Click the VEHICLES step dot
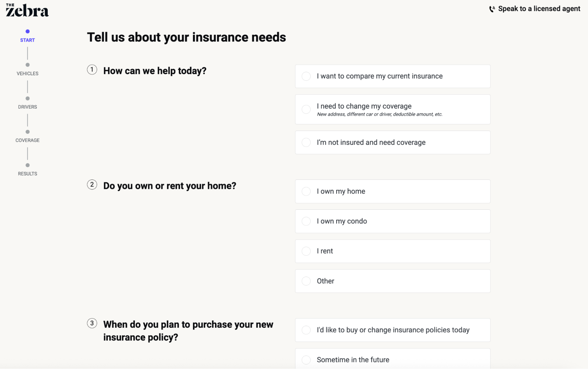 pyautogui.click(x=28, y=65)
